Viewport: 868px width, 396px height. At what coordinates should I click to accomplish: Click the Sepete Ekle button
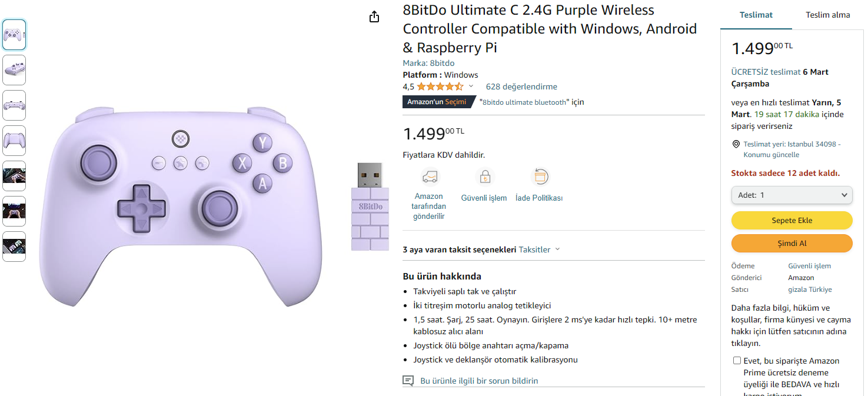coord(791,220)
